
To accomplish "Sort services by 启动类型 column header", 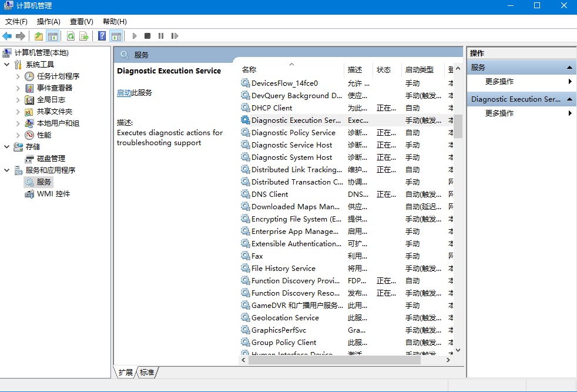I will (x=420, y=70).
